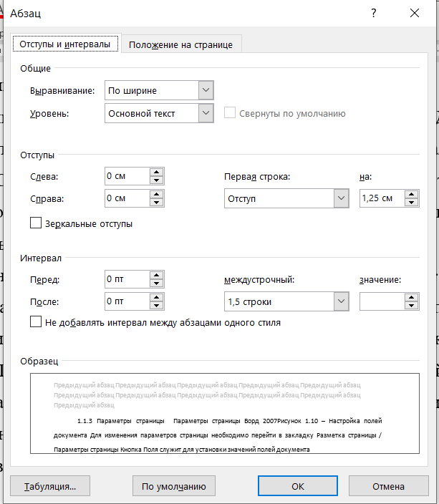Decrease the first-line indent 1,25 см
Viewport: 439px width, 504px height.
click(x=411, y=203)
